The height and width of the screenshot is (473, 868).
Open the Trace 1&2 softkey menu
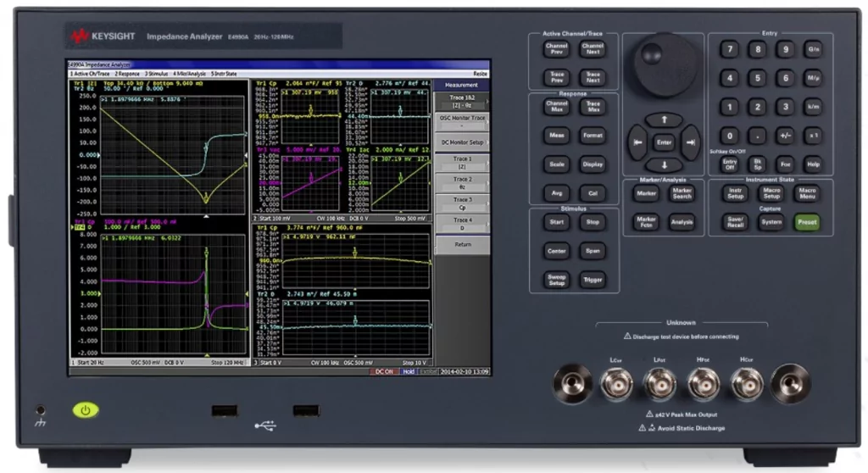(462, 101)
